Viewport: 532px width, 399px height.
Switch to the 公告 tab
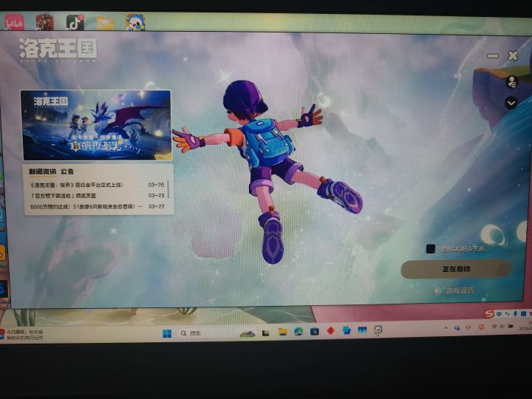[x=67, y=171]
